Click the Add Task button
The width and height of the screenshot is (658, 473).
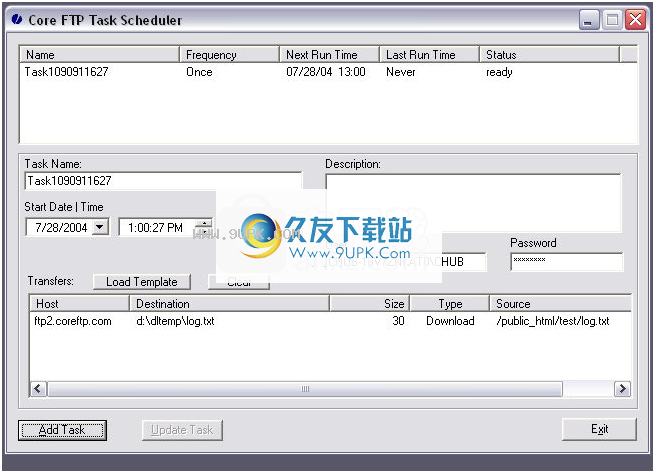pos(62,430)
